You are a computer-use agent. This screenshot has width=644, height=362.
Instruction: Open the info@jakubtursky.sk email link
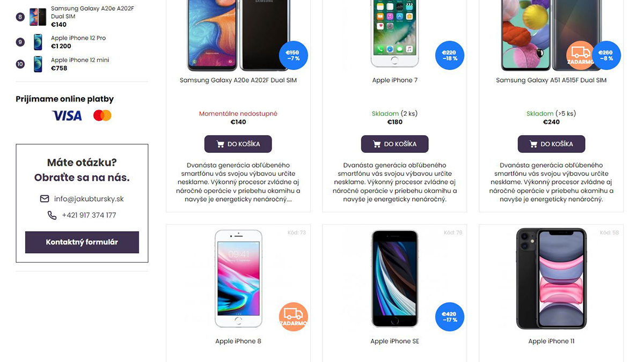pos(89,199)
